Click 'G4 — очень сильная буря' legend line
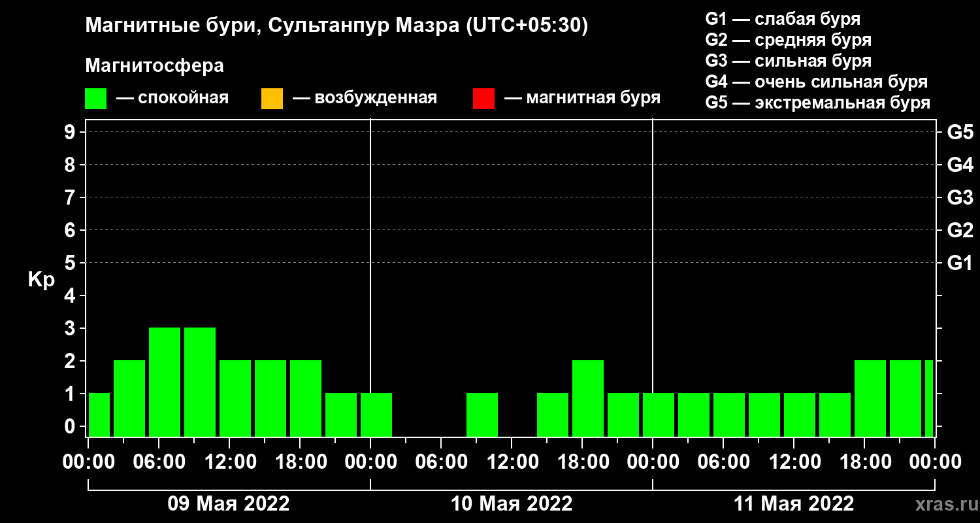Viewport: 980px width, 523px height. [x=817, y=82]
